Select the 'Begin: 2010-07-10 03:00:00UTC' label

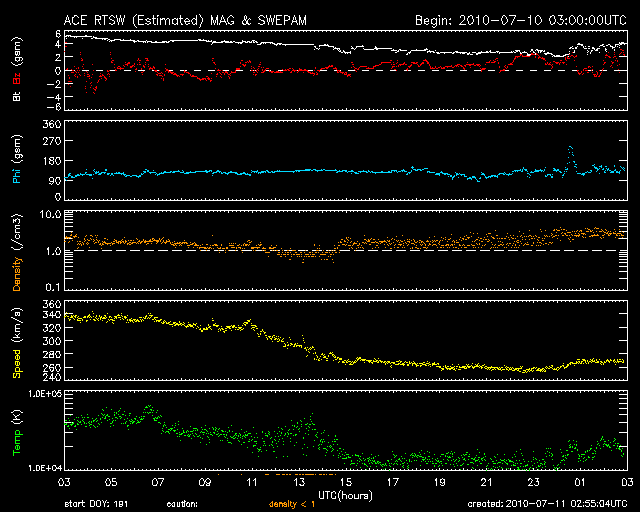point(521,20)
